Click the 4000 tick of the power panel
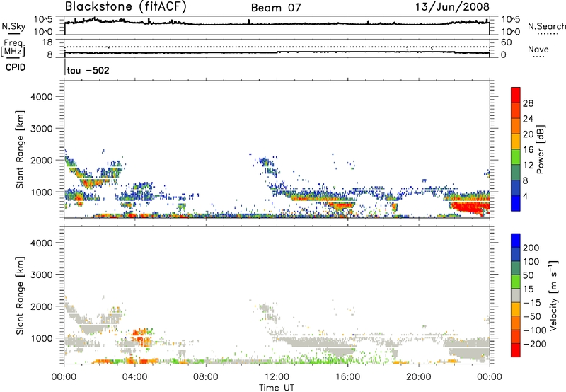The width and height of the screenshot is (566, 392). tap(42, 97)
